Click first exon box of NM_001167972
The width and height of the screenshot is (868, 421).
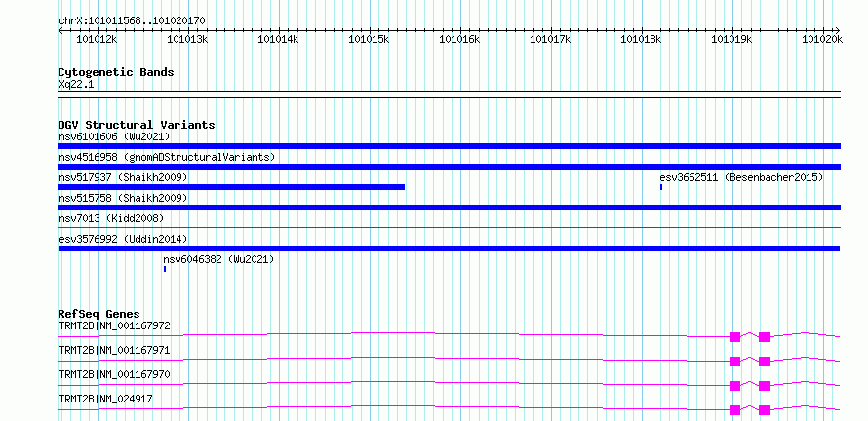click(734, 337)
